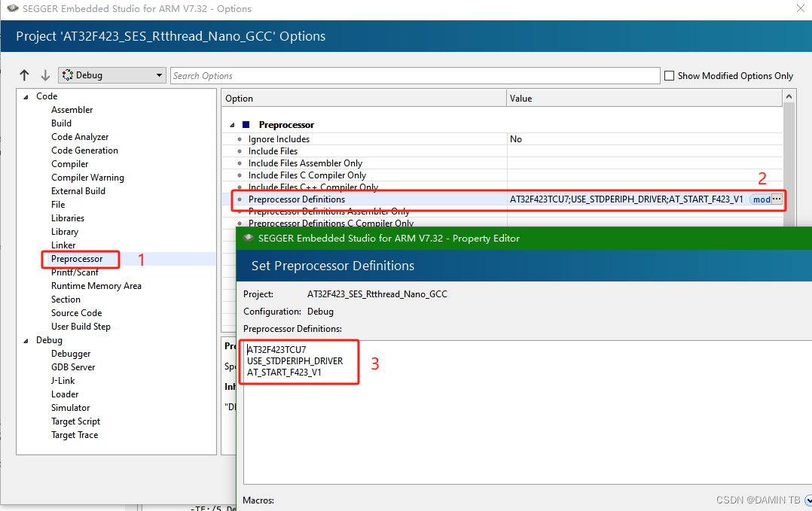Click the Include Files option row
This screenshot has height=511, width=812.
click(502, 151)
